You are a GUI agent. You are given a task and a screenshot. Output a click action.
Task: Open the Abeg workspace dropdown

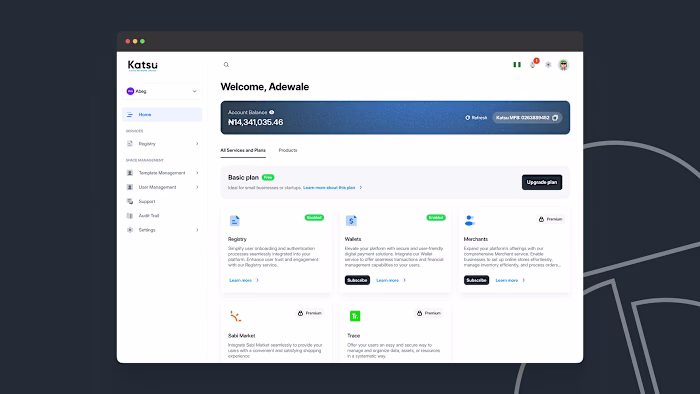162,91
